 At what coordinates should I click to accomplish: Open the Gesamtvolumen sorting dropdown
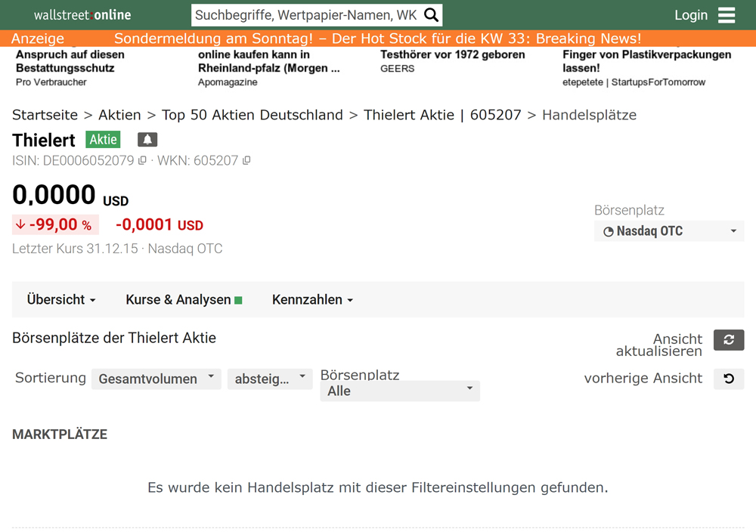tap(156, 379)
